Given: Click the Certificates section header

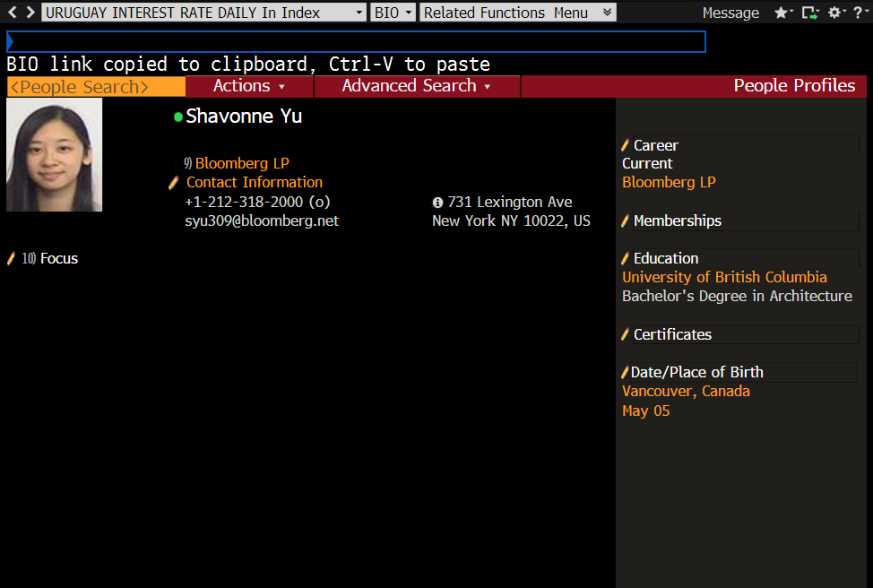Looking at the screenshot, I should point(672,334).
